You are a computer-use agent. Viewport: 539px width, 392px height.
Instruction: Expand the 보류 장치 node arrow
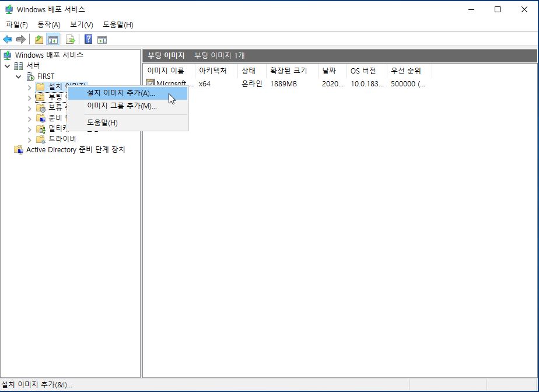pyautogui.click(x=30, y=108)
